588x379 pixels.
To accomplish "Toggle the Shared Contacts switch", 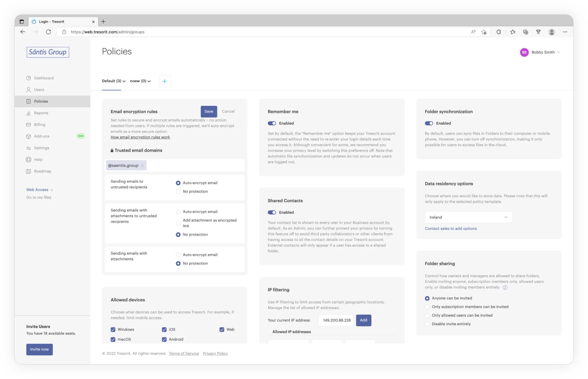I will point(272,212).
